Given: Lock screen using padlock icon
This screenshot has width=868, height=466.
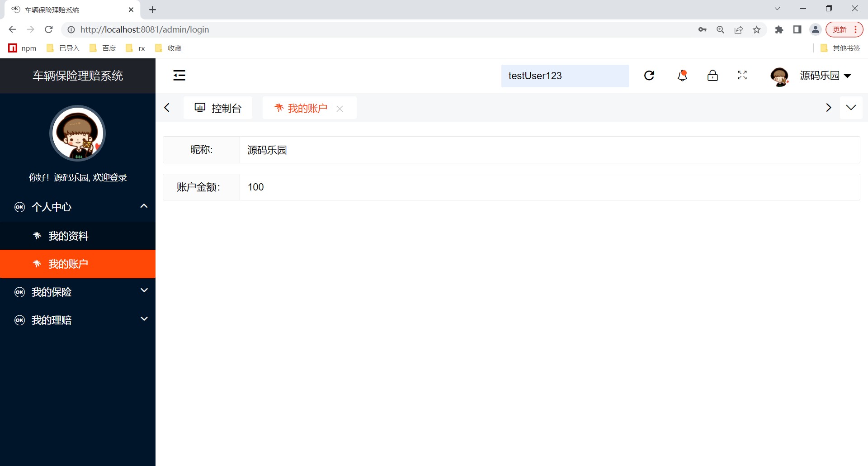Looking at the screenshot, I should pyautogui.click(x=712, y=76).
